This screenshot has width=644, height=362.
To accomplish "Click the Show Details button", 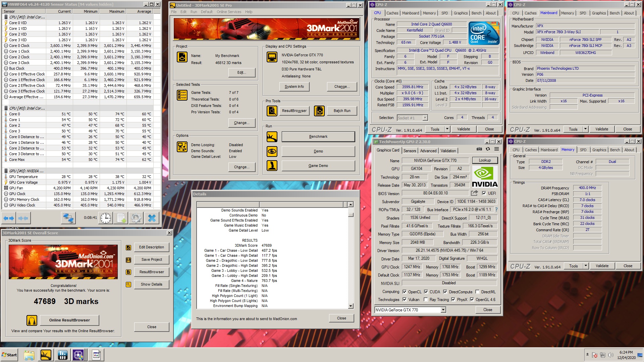I will [152, 285].
